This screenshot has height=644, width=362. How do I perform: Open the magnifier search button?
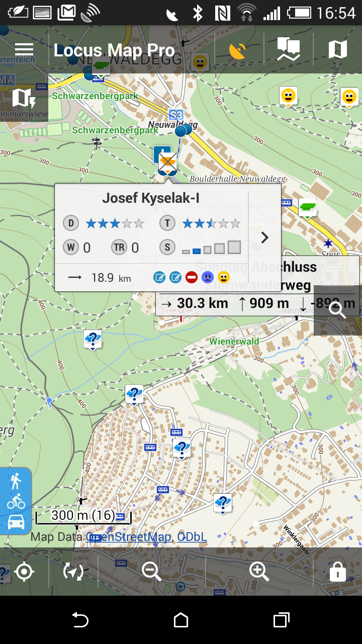[x=337, y=310]
